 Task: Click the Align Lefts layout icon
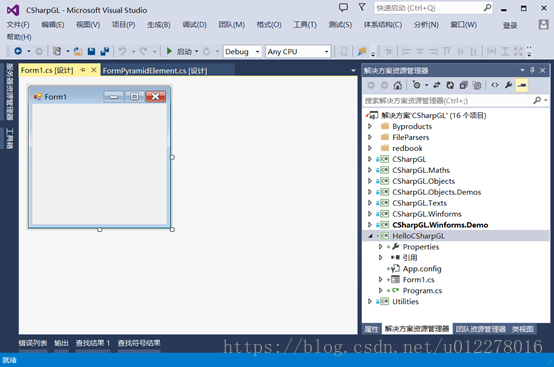click(x=406, y=52)
